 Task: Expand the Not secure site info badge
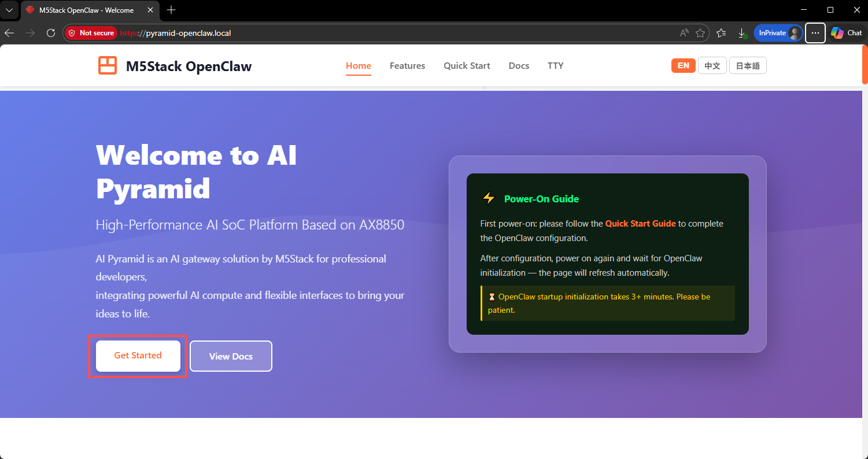pos(91,33)
